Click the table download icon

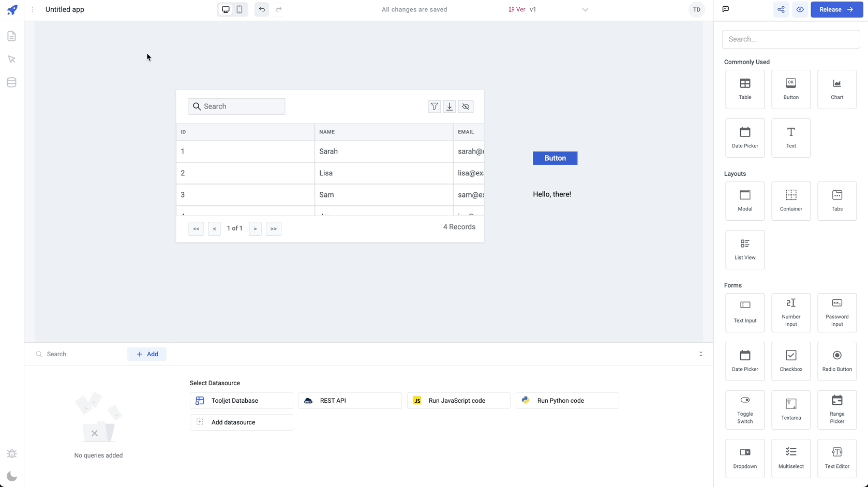coord(450,106)
